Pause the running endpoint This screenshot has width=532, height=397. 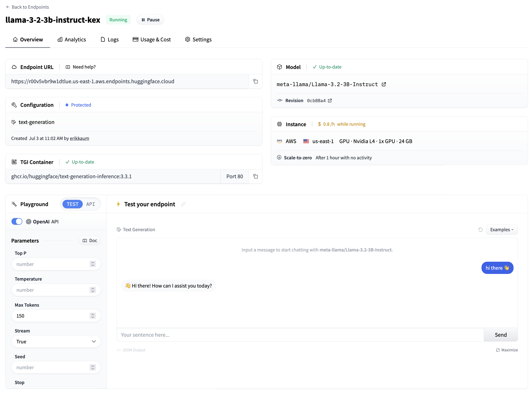coord(150,20)
